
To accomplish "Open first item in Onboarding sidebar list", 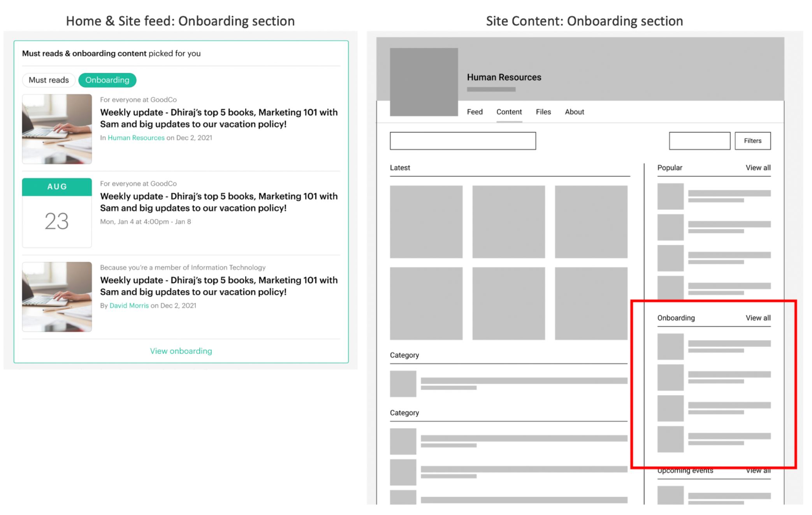I will pyautogui.click(x=713, y=346).
